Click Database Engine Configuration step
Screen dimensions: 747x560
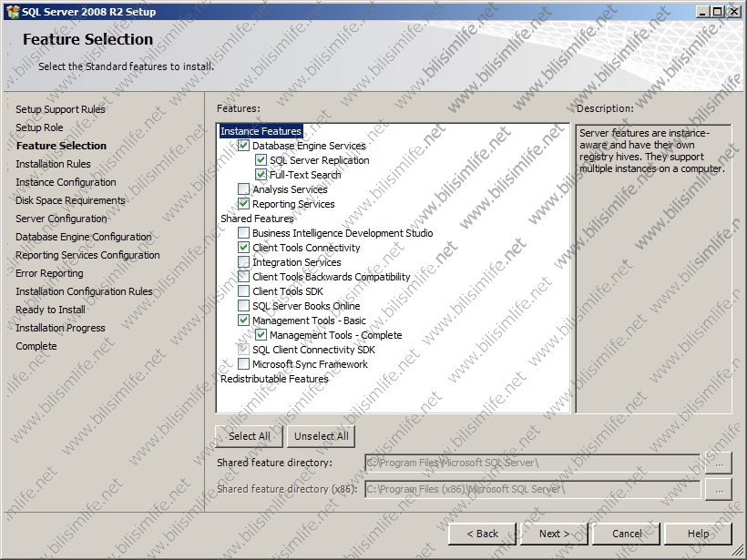tap(84, 237)
